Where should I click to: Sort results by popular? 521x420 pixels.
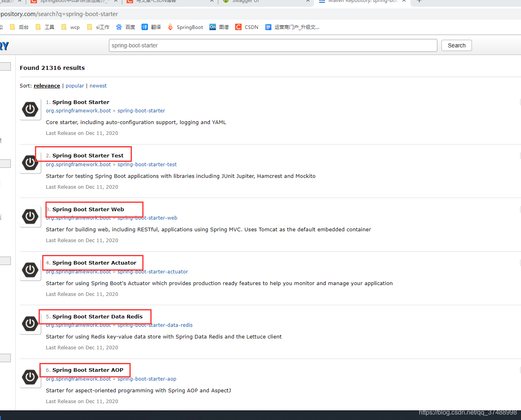75,86
